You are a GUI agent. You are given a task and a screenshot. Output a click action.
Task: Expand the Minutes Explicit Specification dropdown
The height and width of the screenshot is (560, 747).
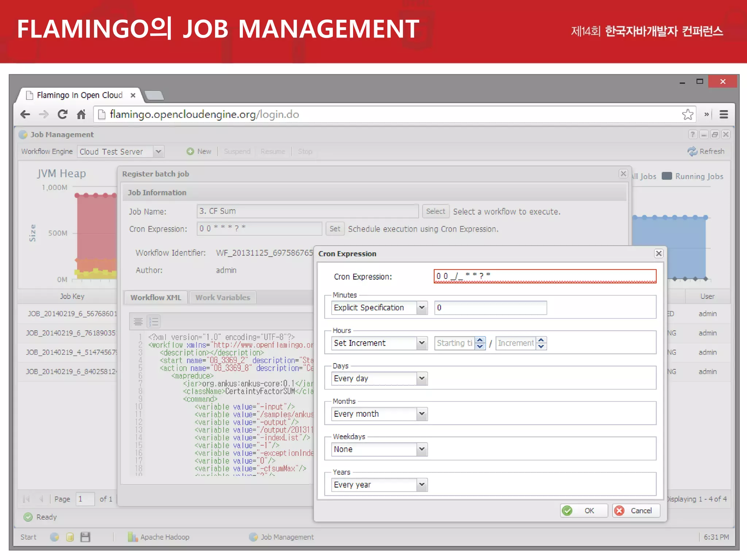tap(422, 308)
